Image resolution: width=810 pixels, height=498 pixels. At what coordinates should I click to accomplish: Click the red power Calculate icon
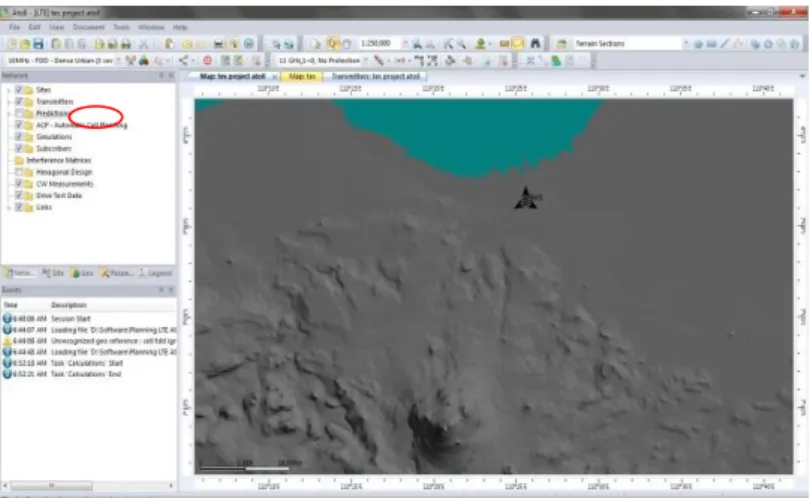click(208, 60)
